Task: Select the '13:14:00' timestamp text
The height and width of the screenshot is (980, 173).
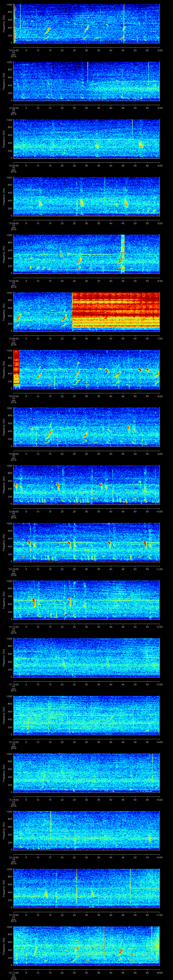Action: (13, 800)
